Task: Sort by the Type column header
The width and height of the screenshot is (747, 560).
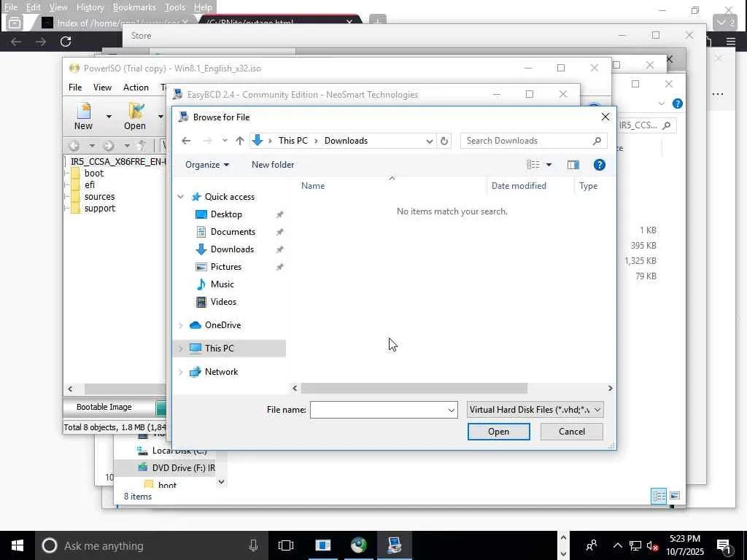Action: (x=589, y=186)
